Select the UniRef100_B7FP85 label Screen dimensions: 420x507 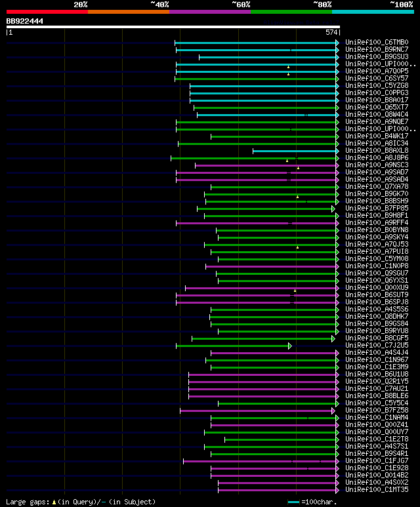(x=377, y=208)
